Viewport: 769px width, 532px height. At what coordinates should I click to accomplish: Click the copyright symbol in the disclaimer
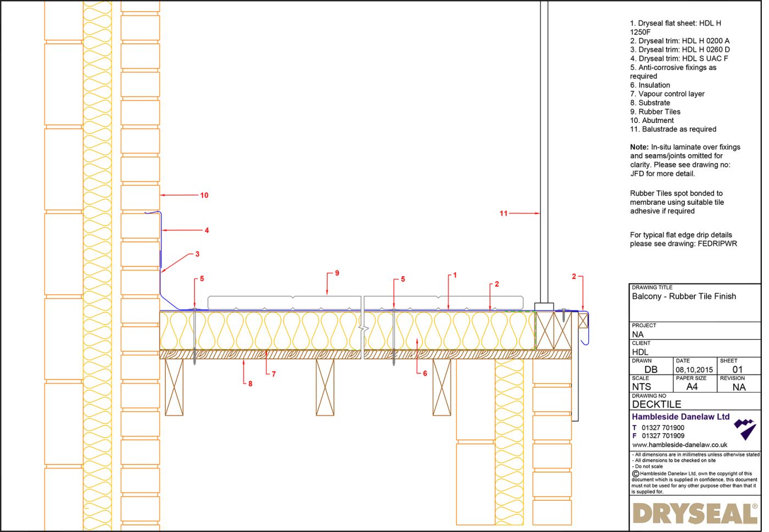(636, 473)
